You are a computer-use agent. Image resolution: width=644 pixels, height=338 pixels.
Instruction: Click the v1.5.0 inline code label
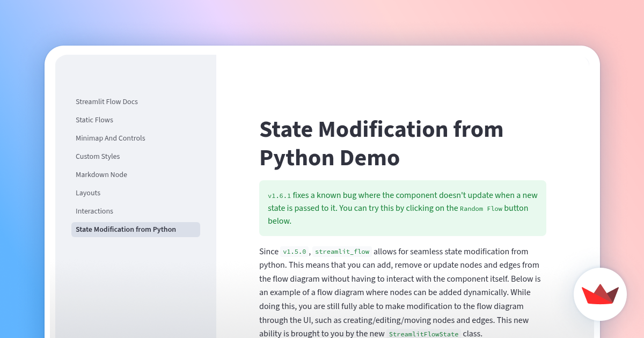[294, 252]
